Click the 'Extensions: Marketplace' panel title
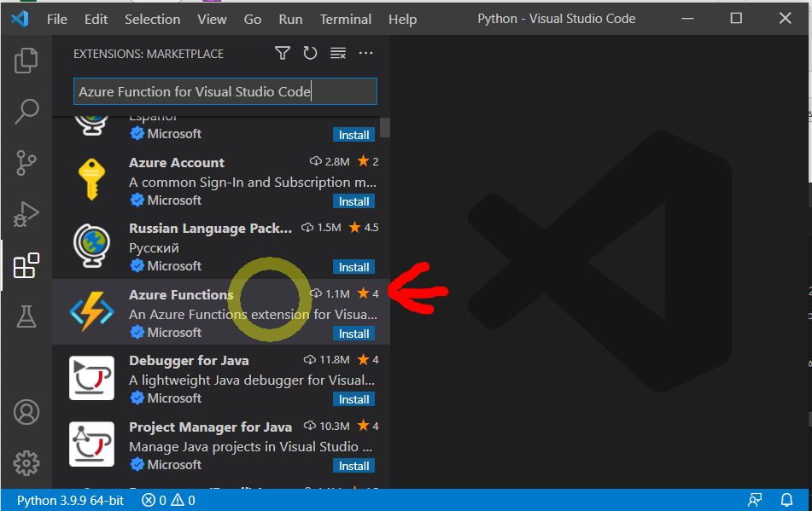Screen dimensions: 812x511 pos(149,54)
